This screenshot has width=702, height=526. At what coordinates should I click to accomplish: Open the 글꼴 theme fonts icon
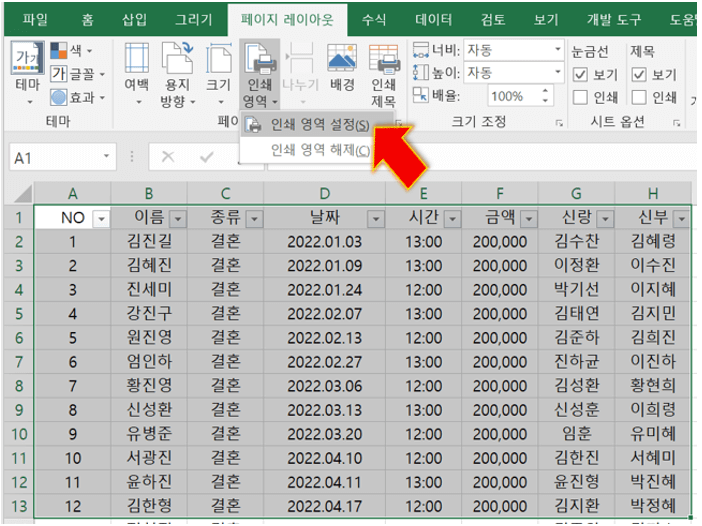58,73
